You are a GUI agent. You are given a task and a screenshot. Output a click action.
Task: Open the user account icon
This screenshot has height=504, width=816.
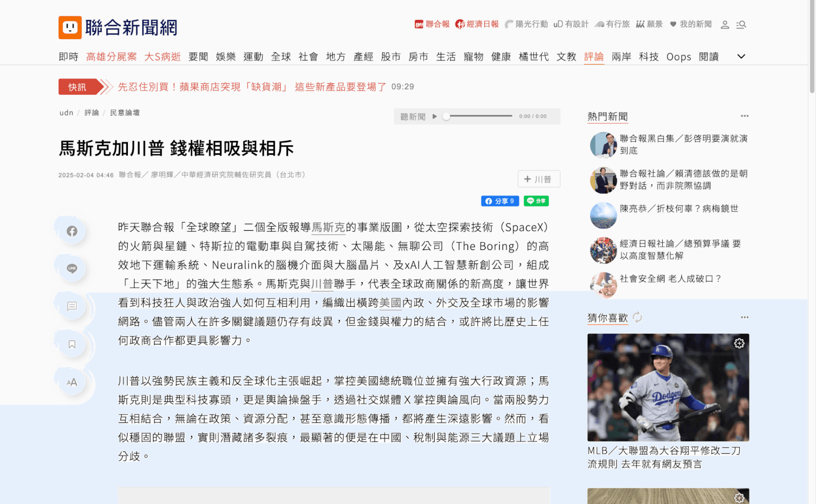725,25
